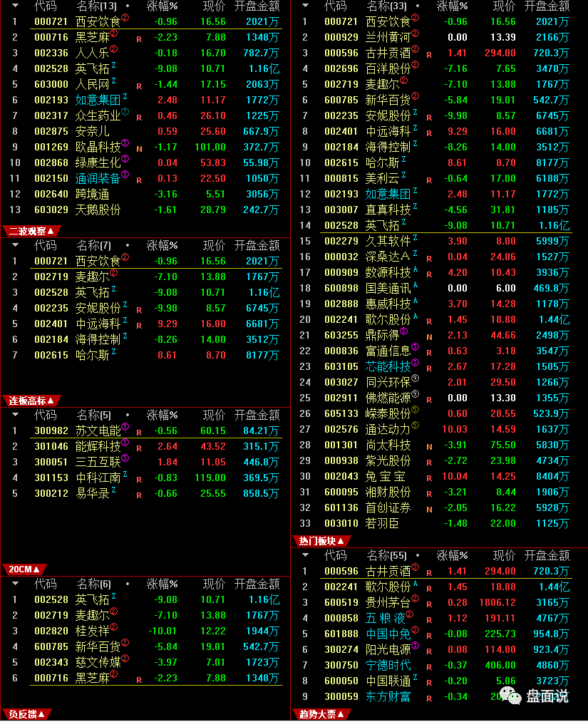The height and width of the screenshot is (722, 588).
Task: Open stock 002279 久其软件
Action: 435,241
